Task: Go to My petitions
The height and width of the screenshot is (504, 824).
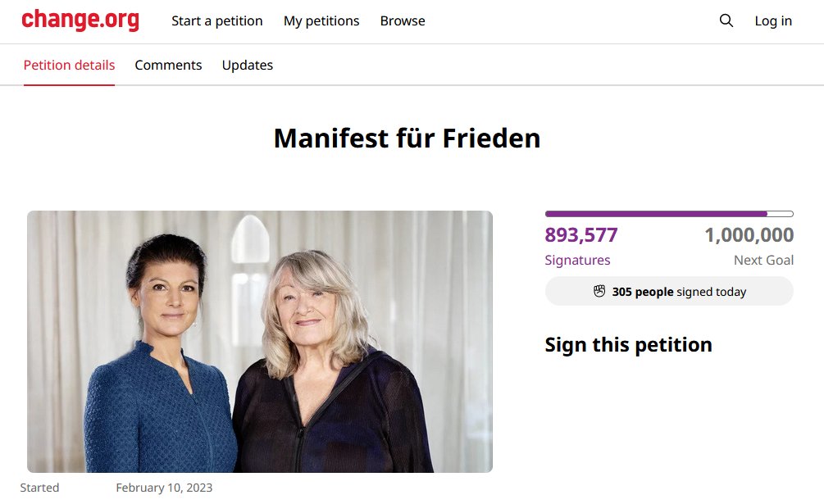Action: [x=321, y=21]
